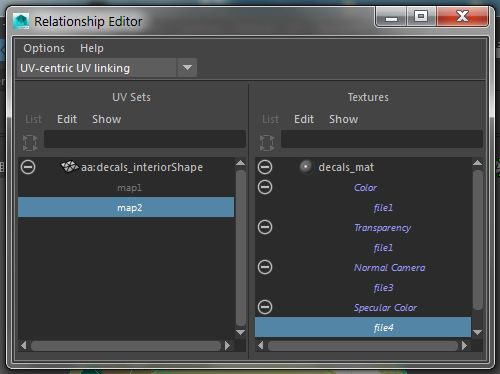Select the Specular Color attribute row
The image size is (500, 374).
pyautogui.click(x=385, y=308)
